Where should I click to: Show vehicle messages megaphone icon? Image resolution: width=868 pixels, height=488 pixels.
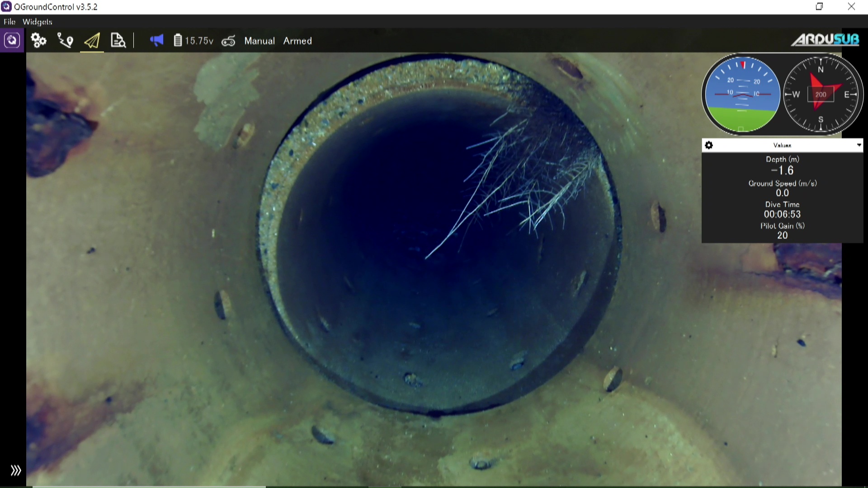click(156, 41)
